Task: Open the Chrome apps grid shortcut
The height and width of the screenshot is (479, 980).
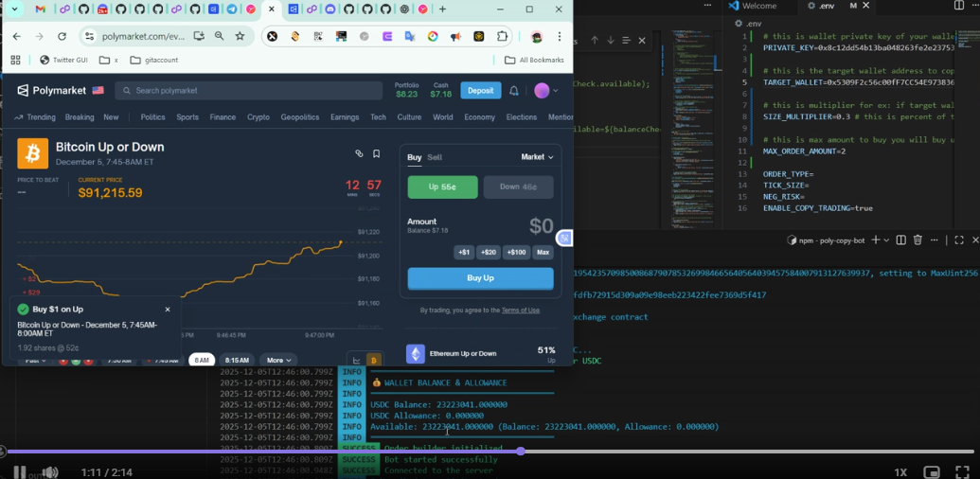Action: pyautogui.click(x=16, y=60)
